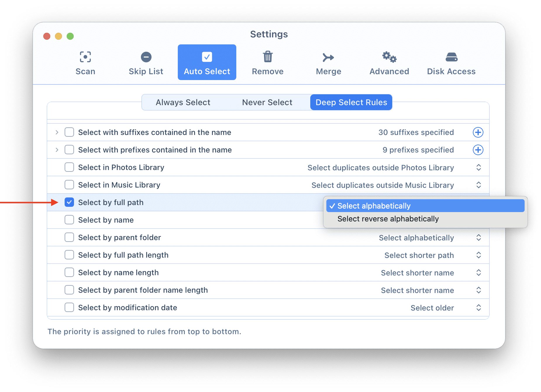Uncheck the Select by full path rule
The image size is (541, 392).
pyautogui.click(x=69, y=202)
